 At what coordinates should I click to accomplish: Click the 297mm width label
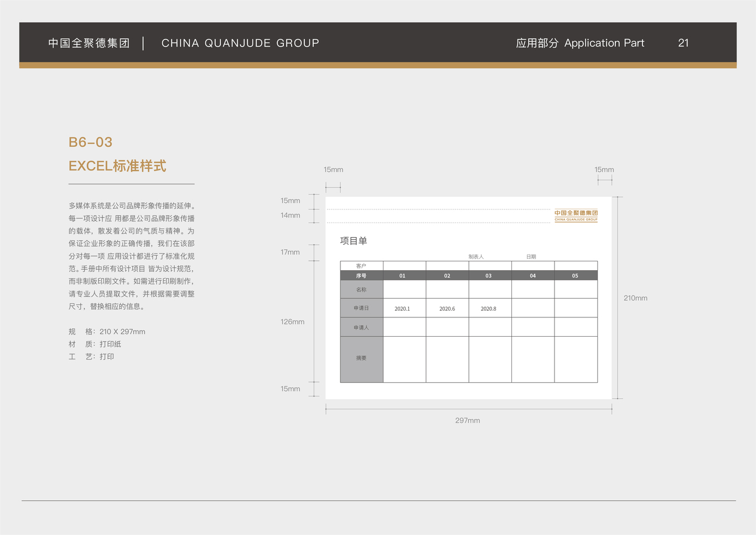[468, 420]
